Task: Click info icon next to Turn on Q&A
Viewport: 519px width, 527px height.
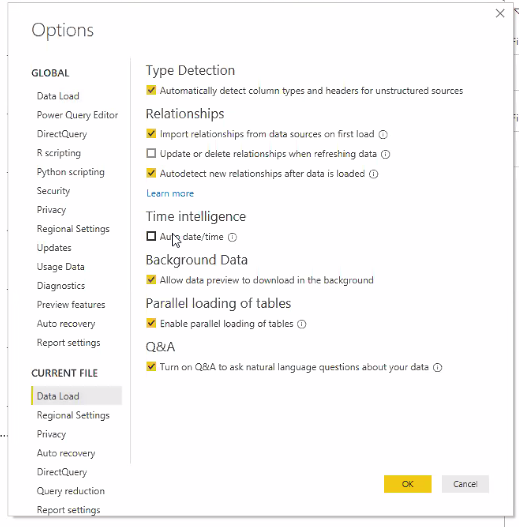Action: point(437,367)
